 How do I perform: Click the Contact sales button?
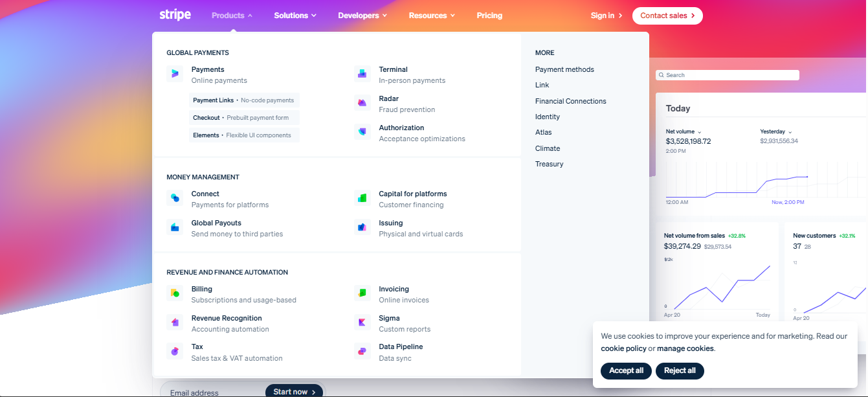pos(667,16)
